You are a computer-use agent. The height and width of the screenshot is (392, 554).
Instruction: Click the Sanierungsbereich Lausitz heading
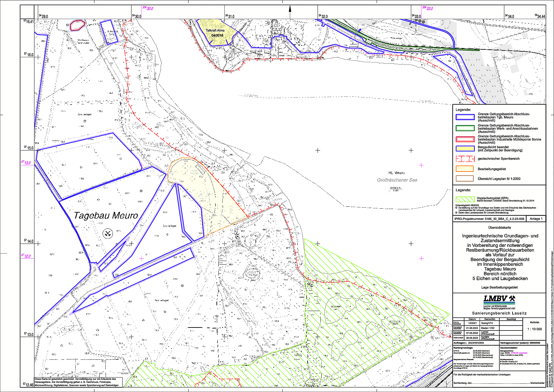(x=499, y=313)
